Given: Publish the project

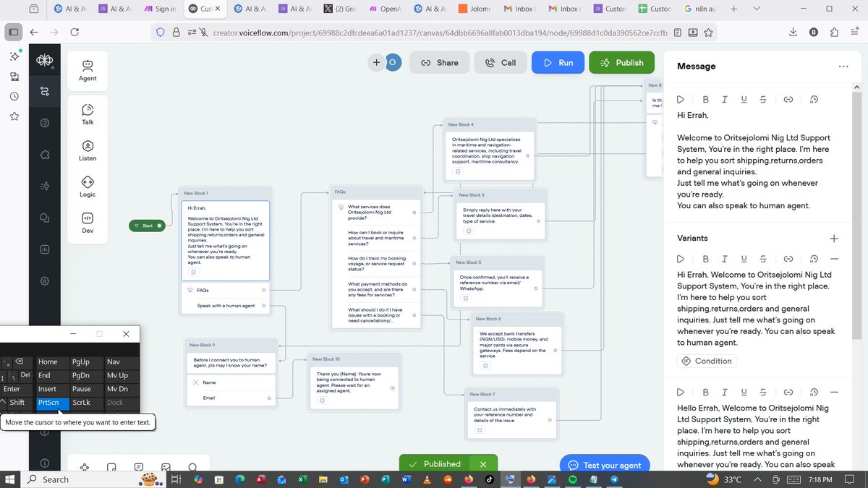Looking at the screenshot, I should click(621, 63).
